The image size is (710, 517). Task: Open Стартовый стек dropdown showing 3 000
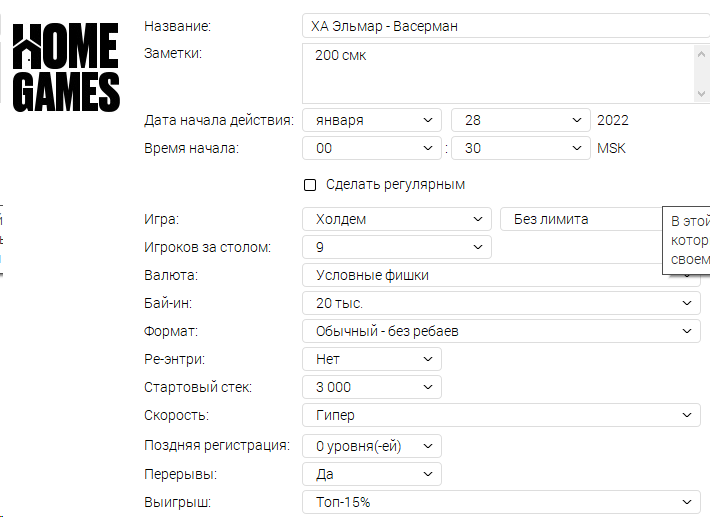(372, 388)
